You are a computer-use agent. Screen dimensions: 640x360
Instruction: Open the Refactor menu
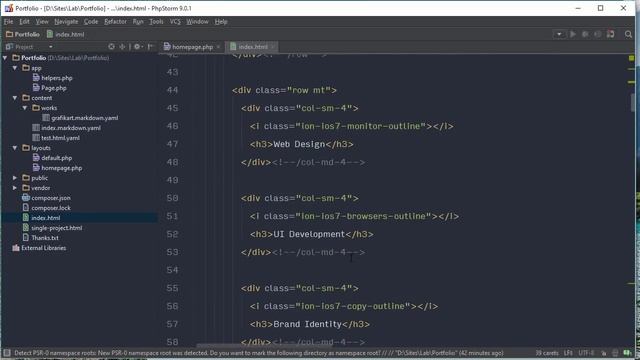[116, 22]
